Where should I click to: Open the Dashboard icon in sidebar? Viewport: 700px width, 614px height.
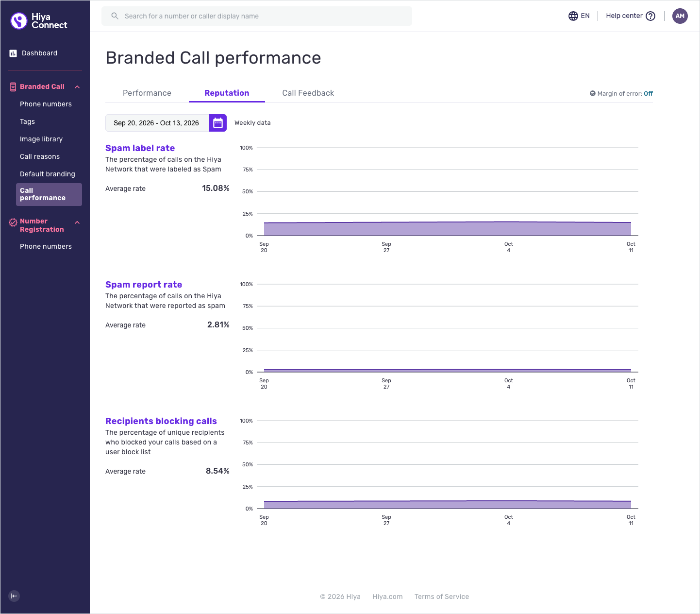click(x=13, y=53)
